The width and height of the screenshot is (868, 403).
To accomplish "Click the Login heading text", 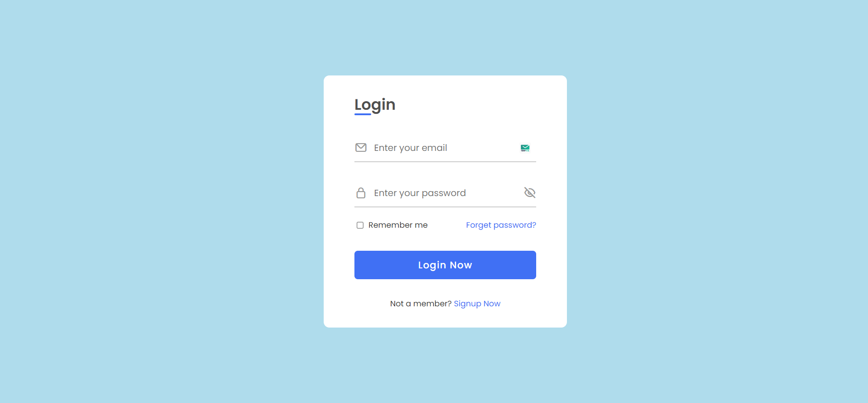I will point(375,105).
